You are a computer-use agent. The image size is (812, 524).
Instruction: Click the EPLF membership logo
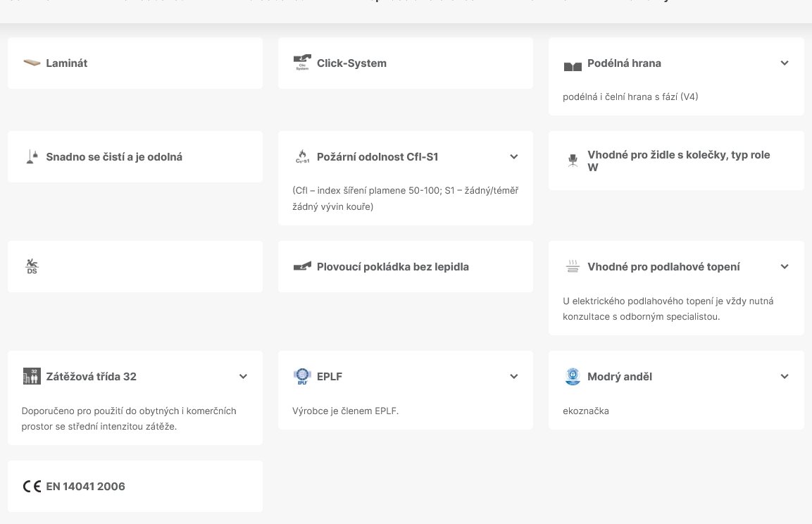pyautogui.click(x=302, y=377)
